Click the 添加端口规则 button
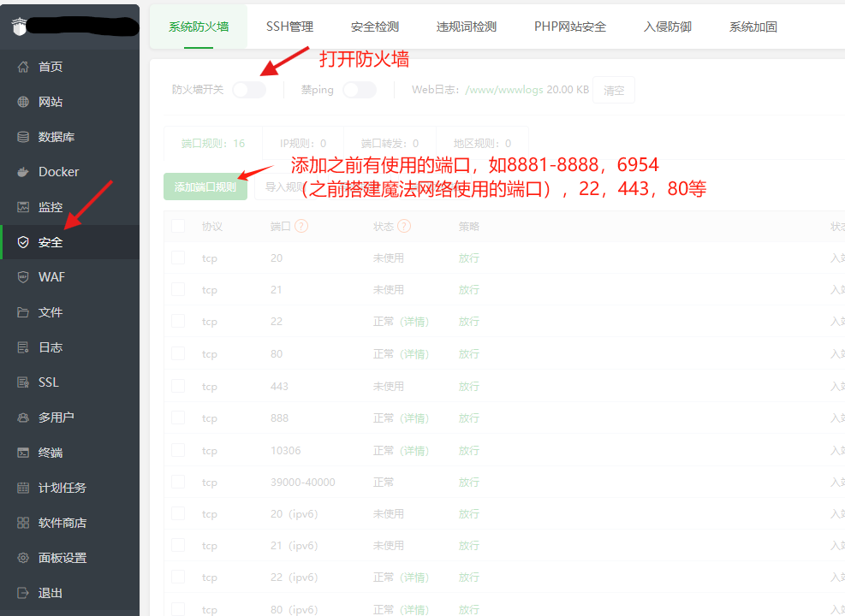 [x=205, y=187]
